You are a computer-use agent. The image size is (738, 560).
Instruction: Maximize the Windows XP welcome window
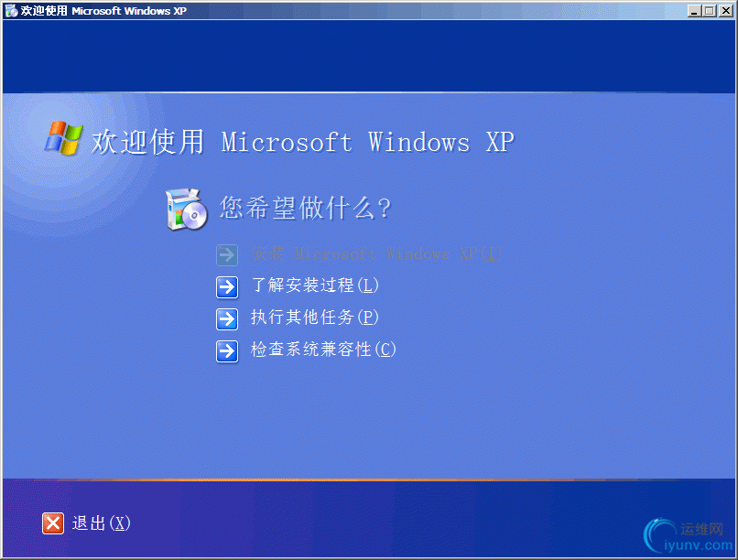coord(709,10)
